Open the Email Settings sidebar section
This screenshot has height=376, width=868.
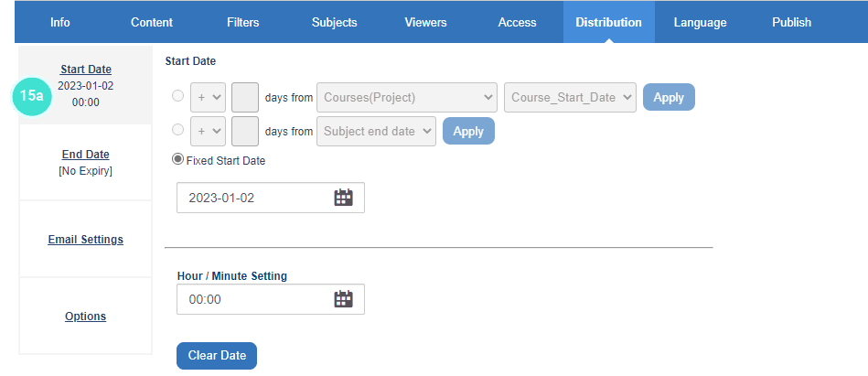click(x=86, y=239)
